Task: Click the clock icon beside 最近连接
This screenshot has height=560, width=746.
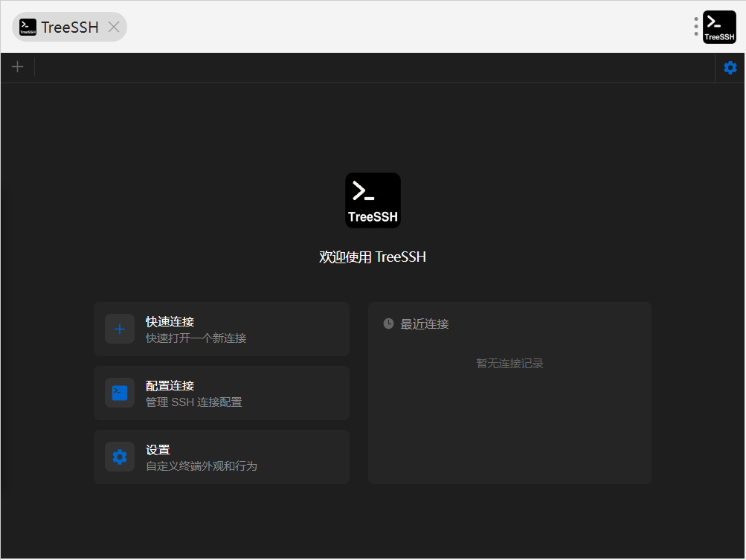Action: click(389, 324)
